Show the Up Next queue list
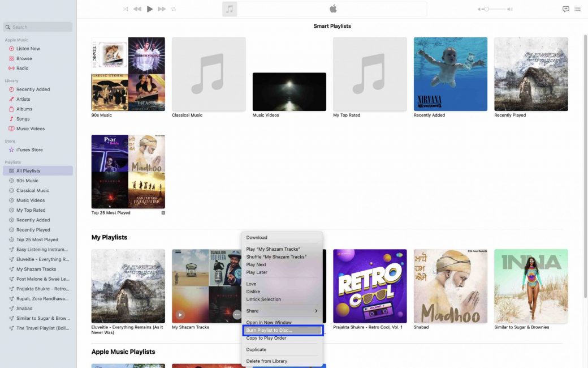This screenshot has height=368, width=588. tap(577, 9)
